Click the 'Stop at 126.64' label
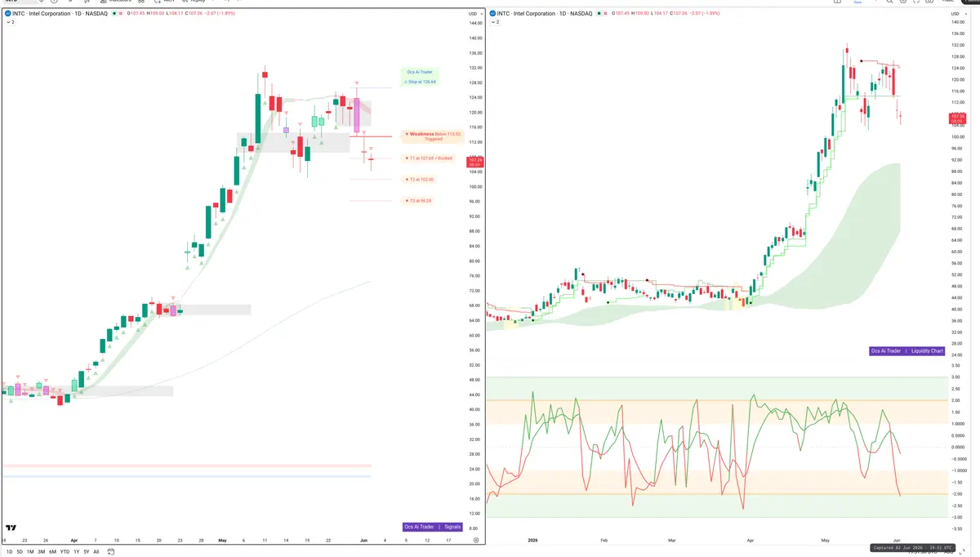 point(421,82)
